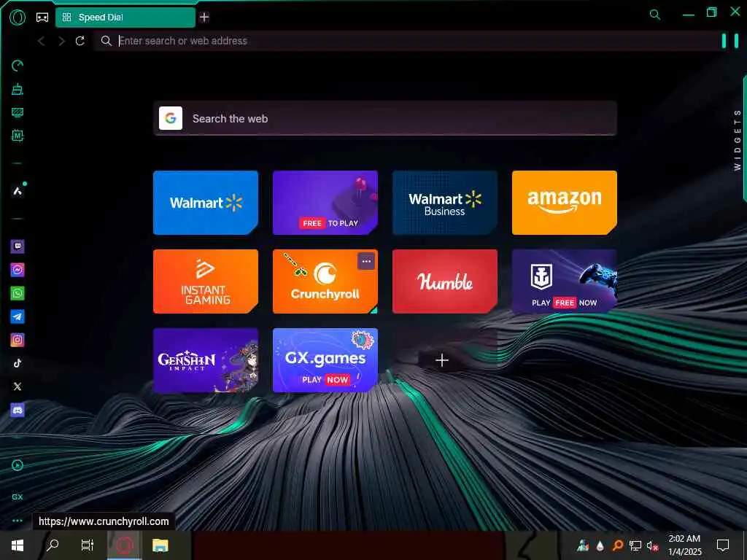Open network limiter icon in sidebar
This screenshot has height=560, width=747.
tap(18, 112)
